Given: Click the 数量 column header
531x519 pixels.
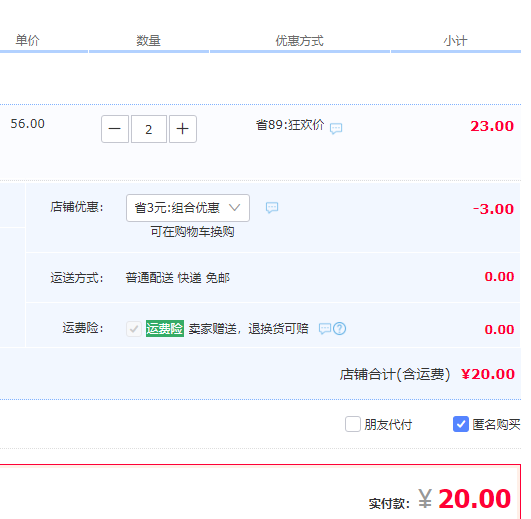Looking at the screenshot, I should click(148, 41).
